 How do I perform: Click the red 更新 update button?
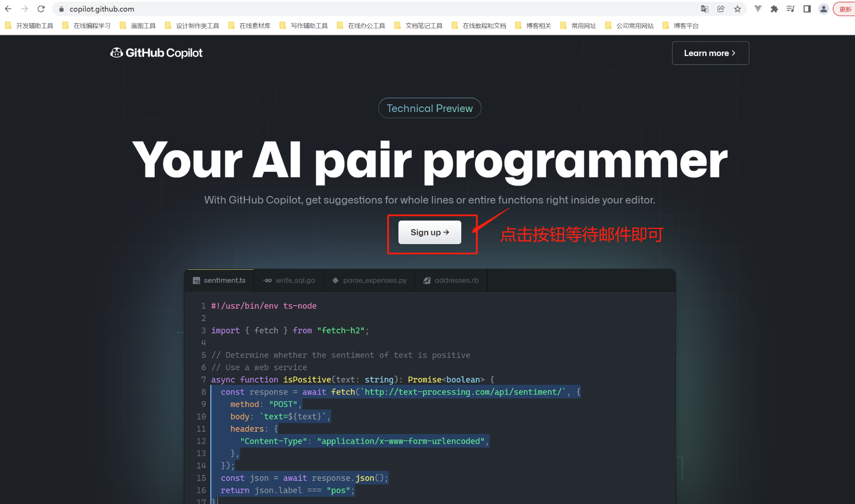click(x=845, y=9)
